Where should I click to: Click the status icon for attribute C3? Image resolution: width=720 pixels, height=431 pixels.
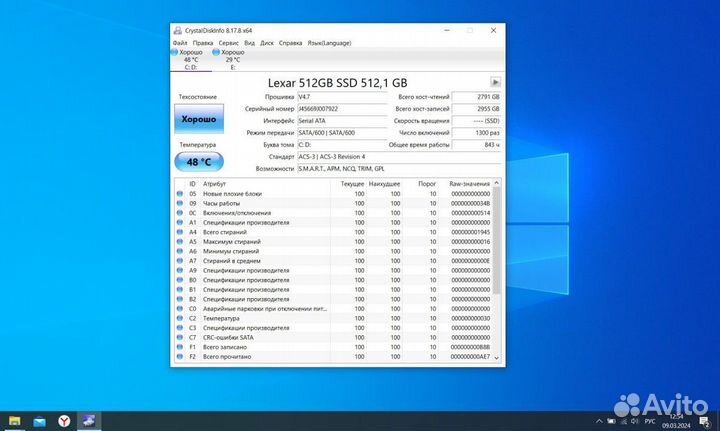180,328
